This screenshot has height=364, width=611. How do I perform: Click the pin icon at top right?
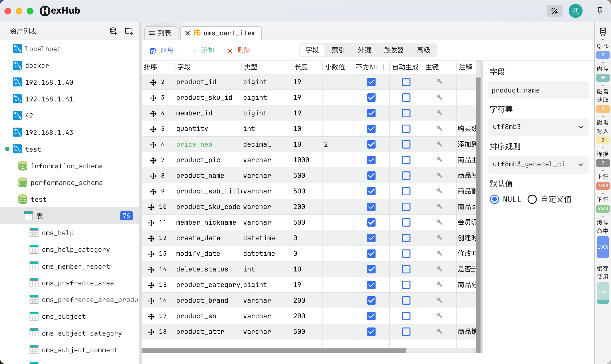click(x=599, y=11)
